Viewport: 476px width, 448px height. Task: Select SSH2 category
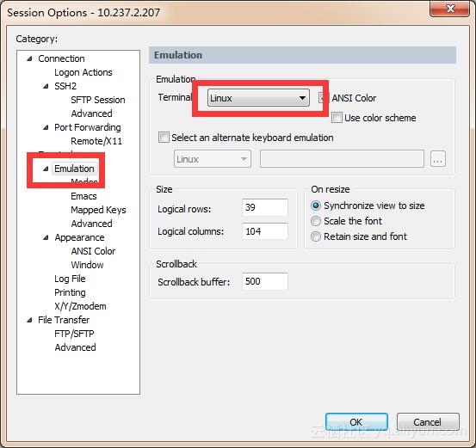65,87
